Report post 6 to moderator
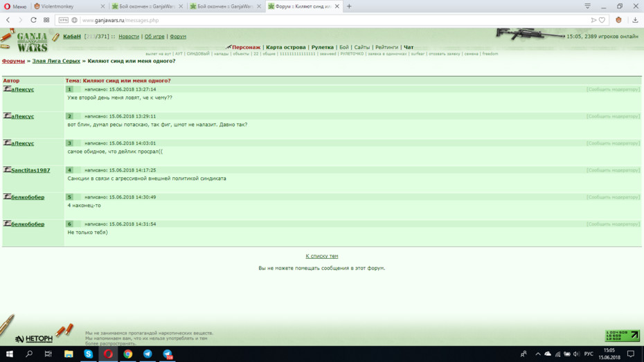Screen dimensions: 644x362 tap(613, 224)
